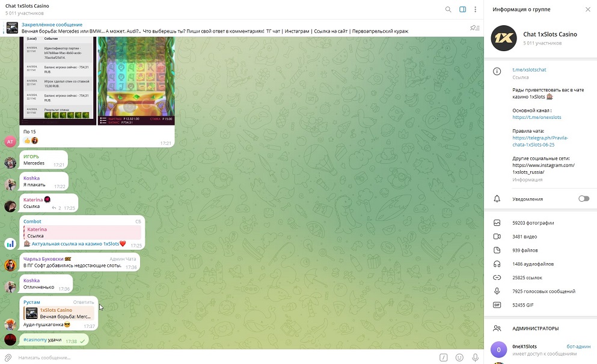This screenshot has height=364, width=597.
Task: Click the Koshka name on 'Отличненько'
Action: tap(32, 281)
